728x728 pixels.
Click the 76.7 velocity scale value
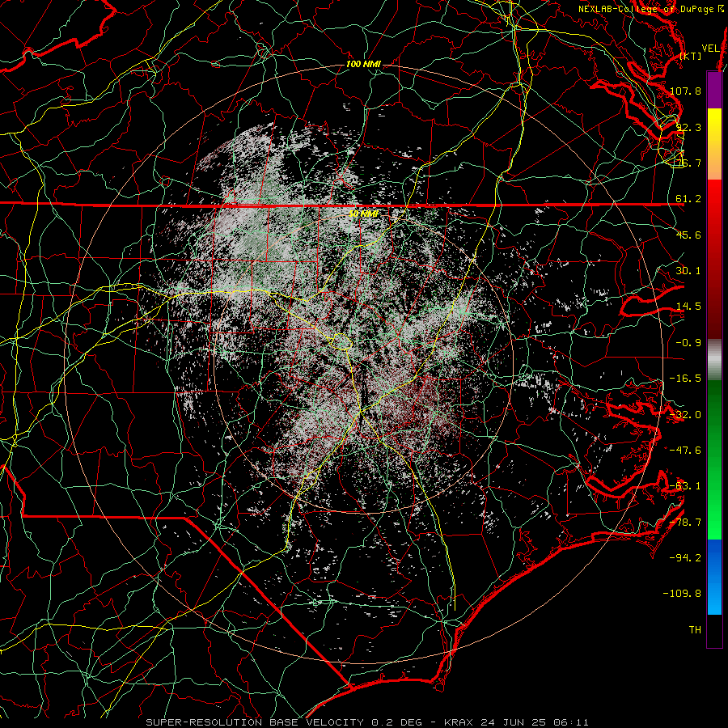[x=688, y=163]
